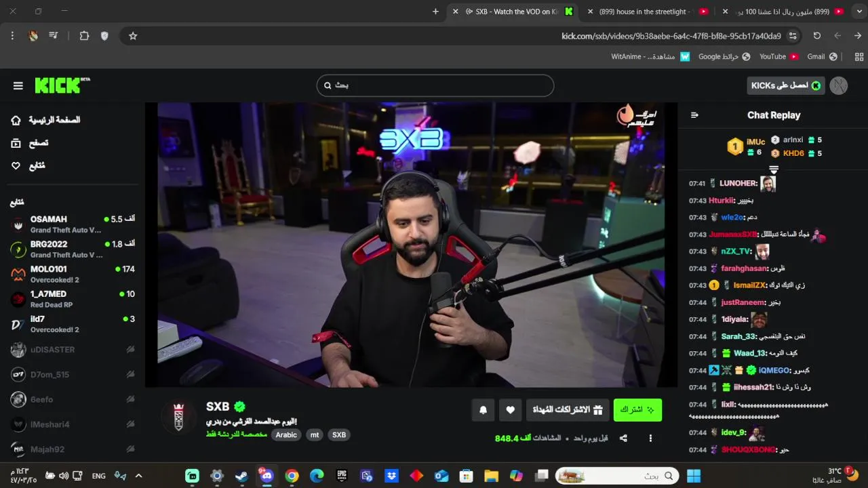The height and width of the screenshot is (488, 868).
Task: Click iMUc top gifter entry
Action: (746, 146)
